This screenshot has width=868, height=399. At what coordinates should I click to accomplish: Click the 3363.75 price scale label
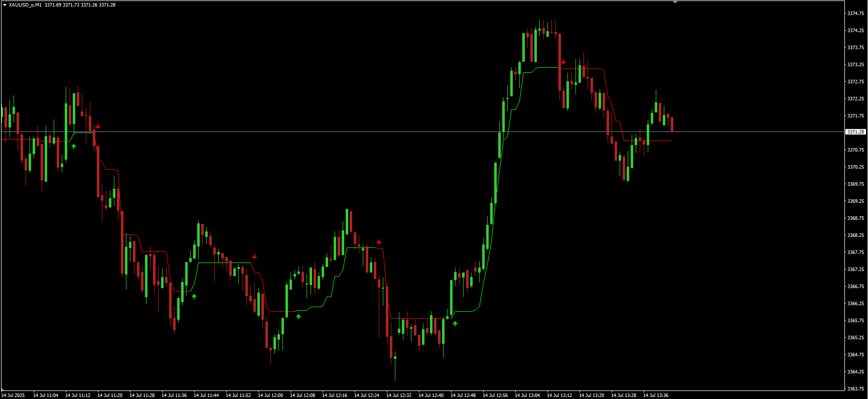(855, 388)
